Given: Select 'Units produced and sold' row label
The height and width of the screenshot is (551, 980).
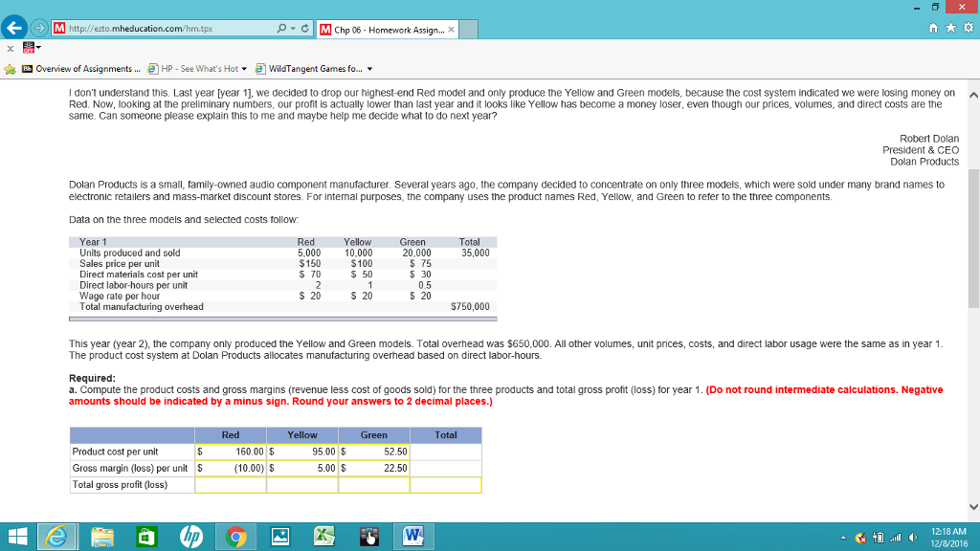Looking at the screenshot, I should click(129, 253).
